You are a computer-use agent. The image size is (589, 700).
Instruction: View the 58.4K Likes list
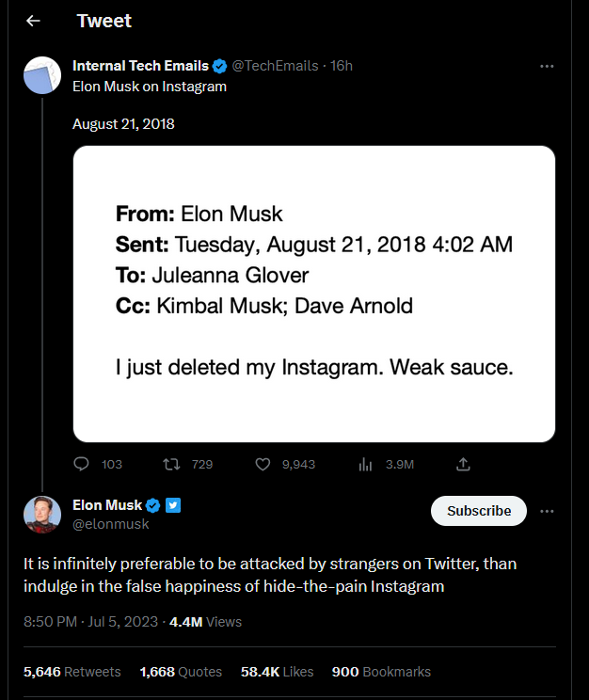pyautogui.click(x=277, y=672)
